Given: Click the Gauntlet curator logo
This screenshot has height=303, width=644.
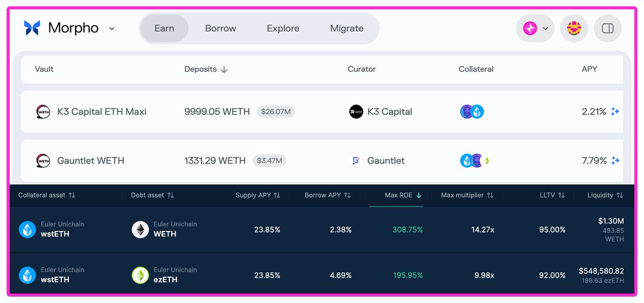Looking at the screenshot, I should click(x=356, y=161).
